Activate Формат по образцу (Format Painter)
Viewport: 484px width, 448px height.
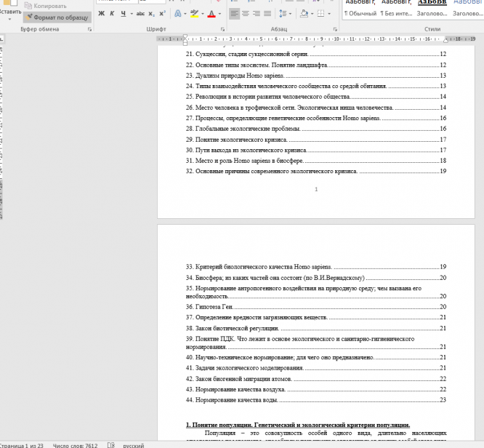(x=57, y=17)
